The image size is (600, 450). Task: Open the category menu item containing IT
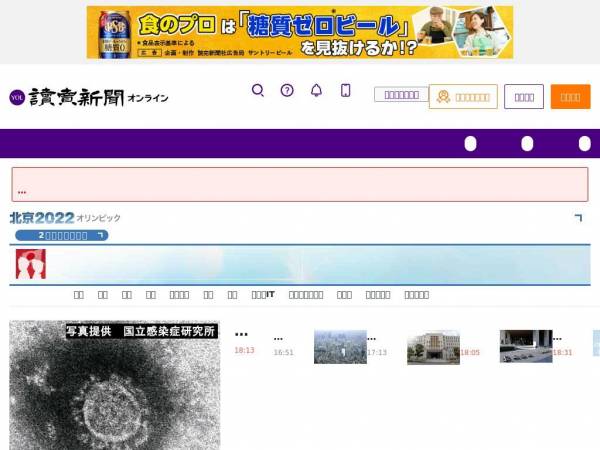coord(263,295)
